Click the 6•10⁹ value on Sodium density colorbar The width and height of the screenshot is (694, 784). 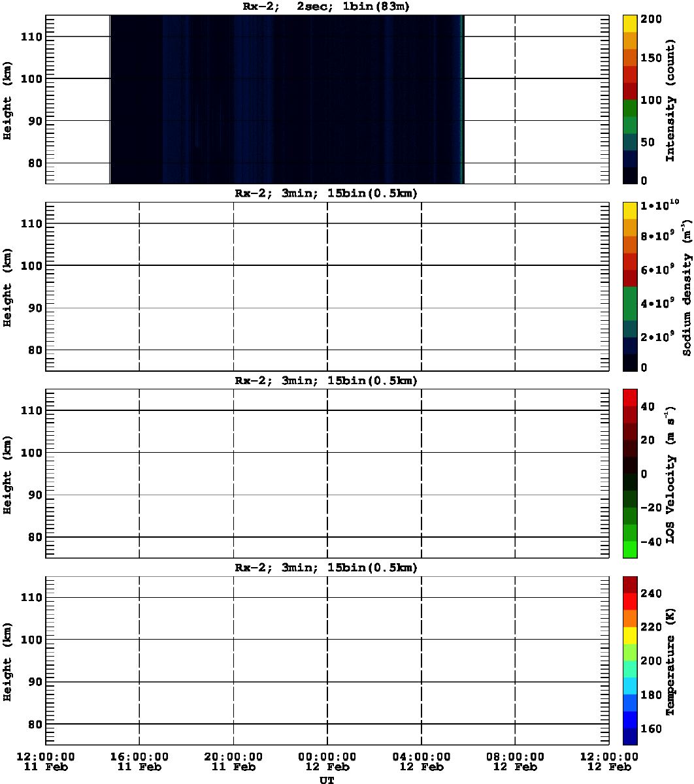[658, 271]
